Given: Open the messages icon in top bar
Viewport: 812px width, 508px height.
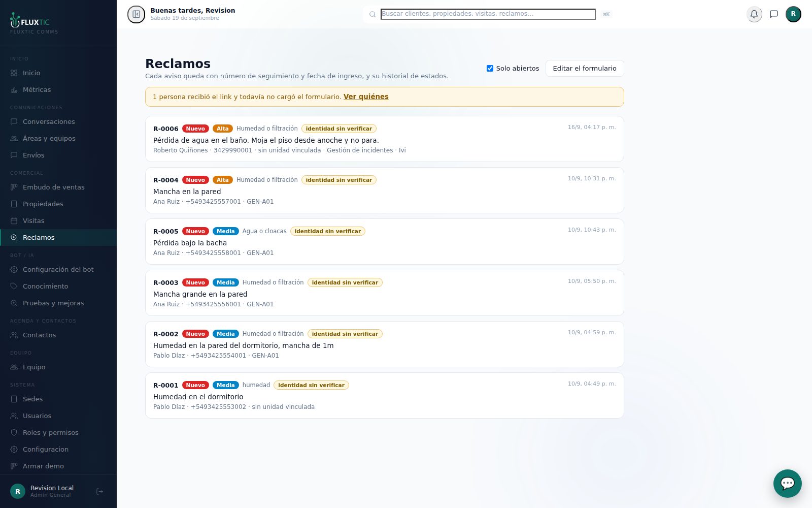Looking at the screenshot, I should [774, 14].
